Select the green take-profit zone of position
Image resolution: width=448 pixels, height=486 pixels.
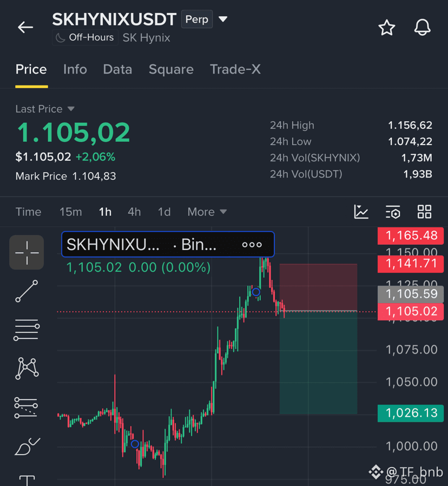tap(319, 363)
